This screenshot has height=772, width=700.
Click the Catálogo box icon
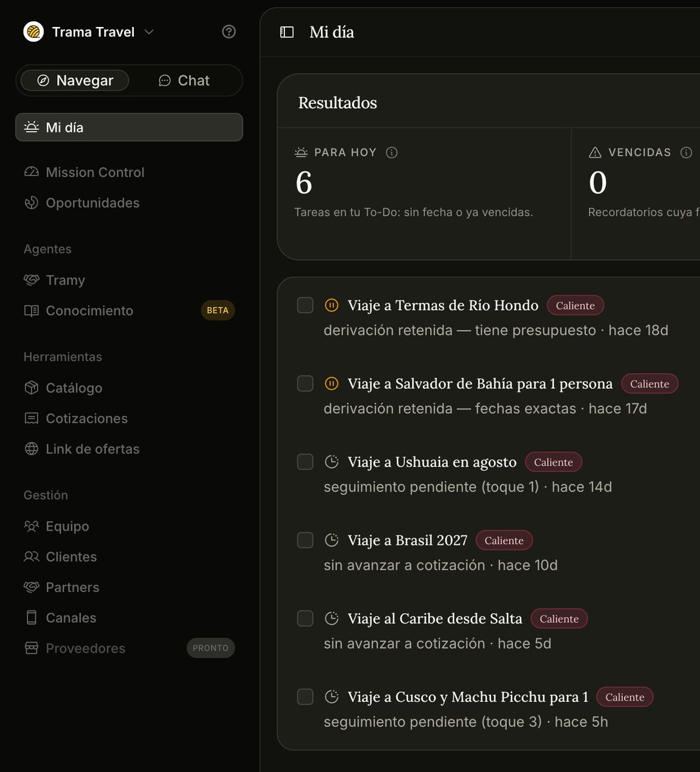[32, 388]
